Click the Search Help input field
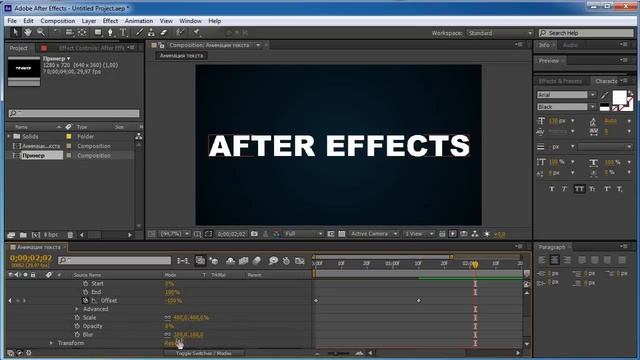This screenshot has height=360, width=640. (586, 33)
